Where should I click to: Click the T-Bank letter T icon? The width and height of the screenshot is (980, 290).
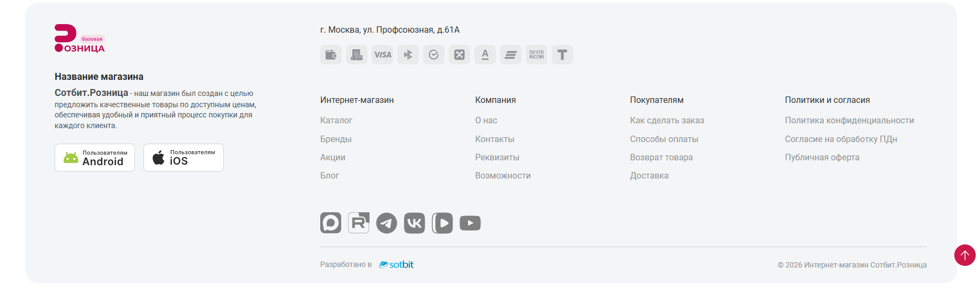[562, 55]
